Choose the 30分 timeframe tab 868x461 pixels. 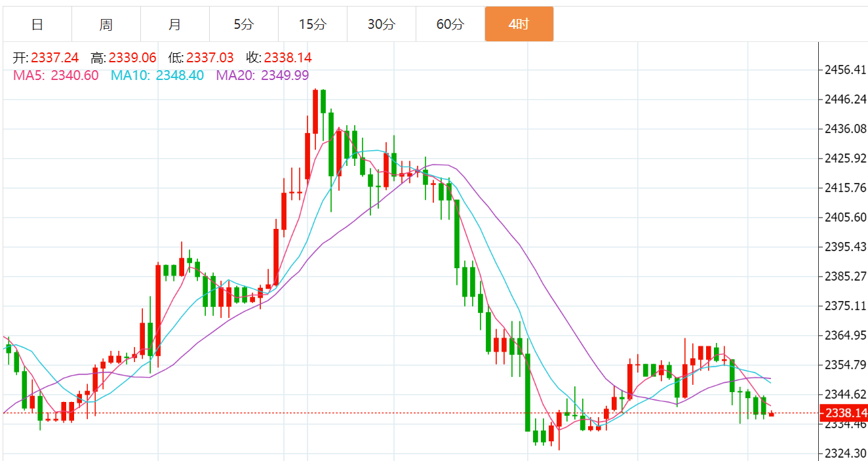pos(382,24)
